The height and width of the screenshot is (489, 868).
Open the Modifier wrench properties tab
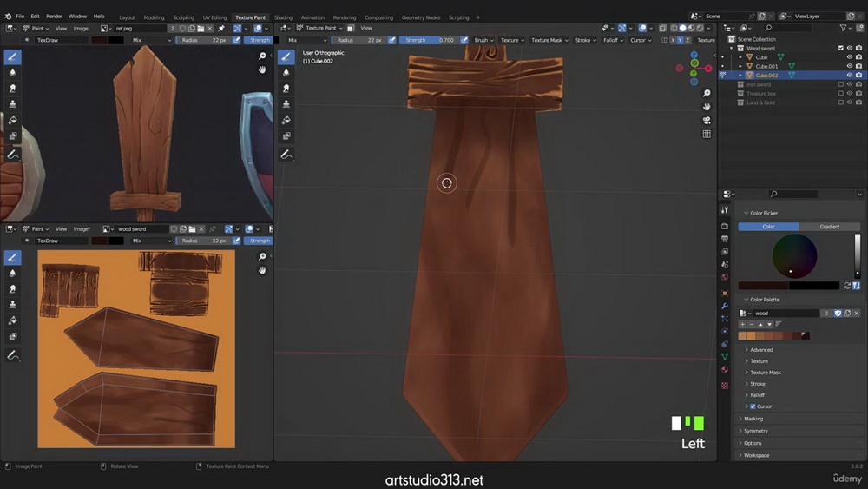[x=725, y=306]
